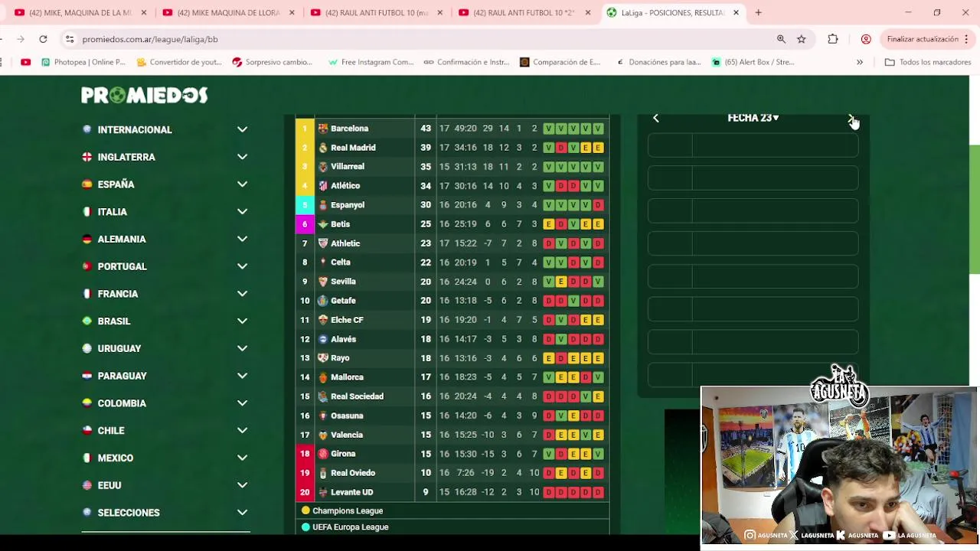Open the Photopea bookmark
The width and height of the screenshot is (980, 551).
[x=83, y=62]
